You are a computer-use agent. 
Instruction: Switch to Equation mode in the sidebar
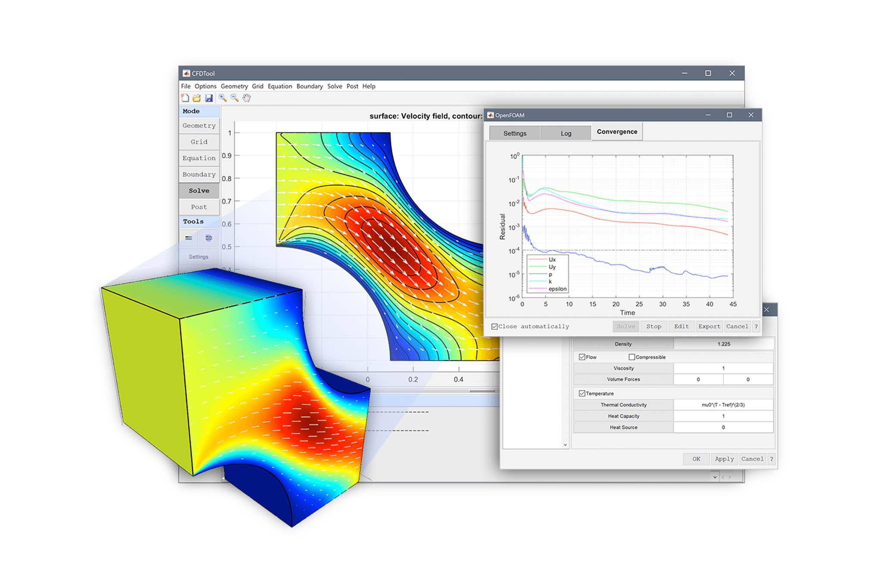[199, 158]
